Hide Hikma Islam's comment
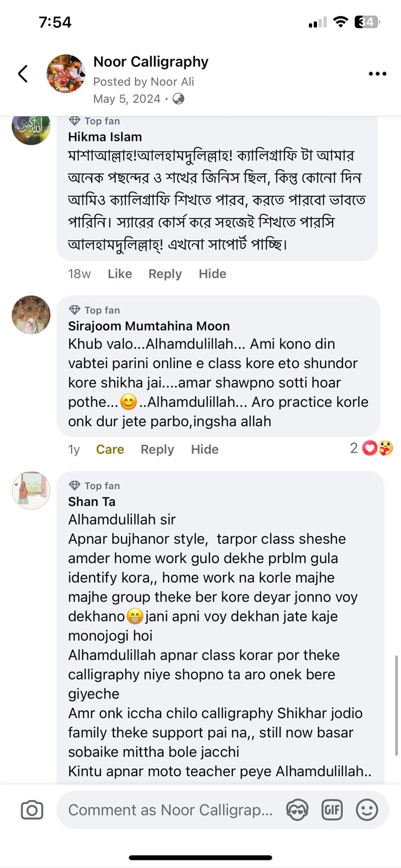This screenshot has width=401, height=868. pyautogui.click(x=212, y=274)
